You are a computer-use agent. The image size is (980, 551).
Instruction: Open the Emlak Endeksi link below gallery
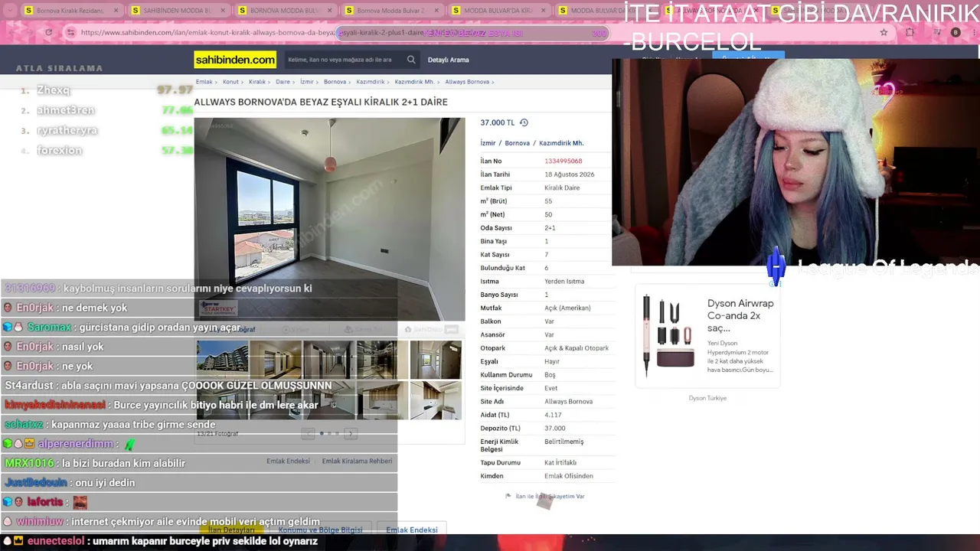[288, 461]
